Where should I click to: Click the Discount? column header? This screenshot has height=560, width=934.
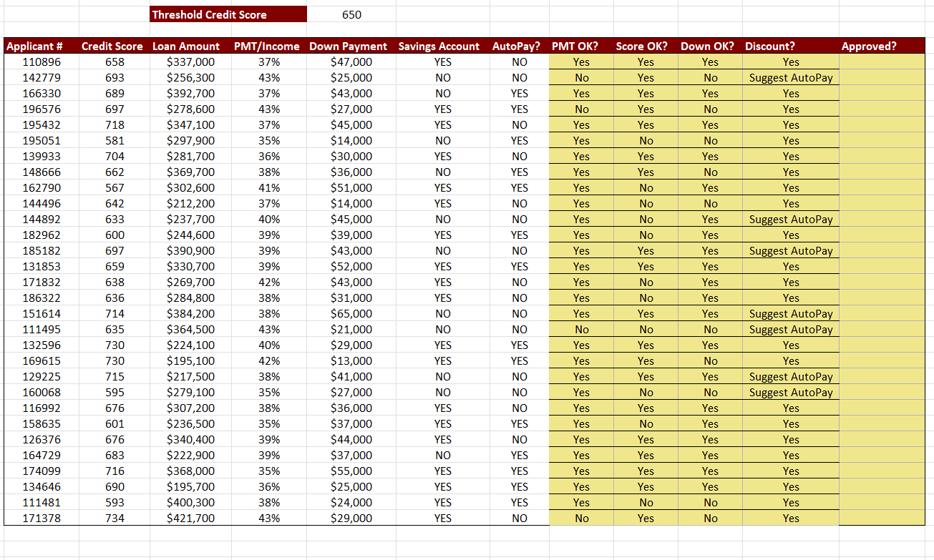(771, 46)
